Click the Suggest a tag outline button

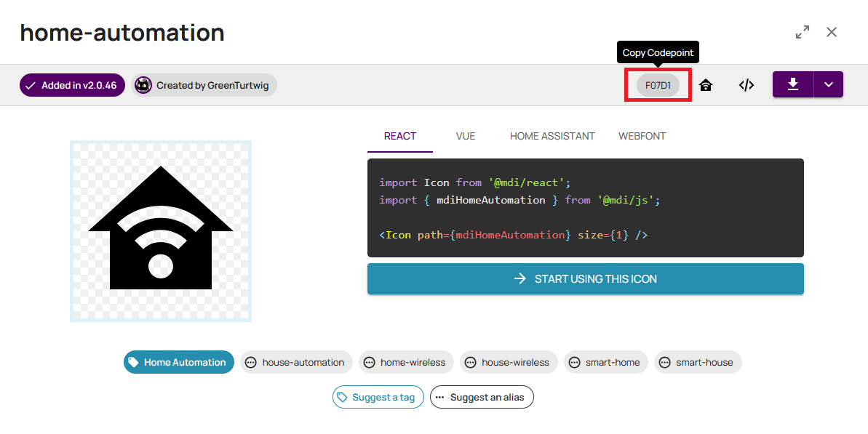(378, 397)
